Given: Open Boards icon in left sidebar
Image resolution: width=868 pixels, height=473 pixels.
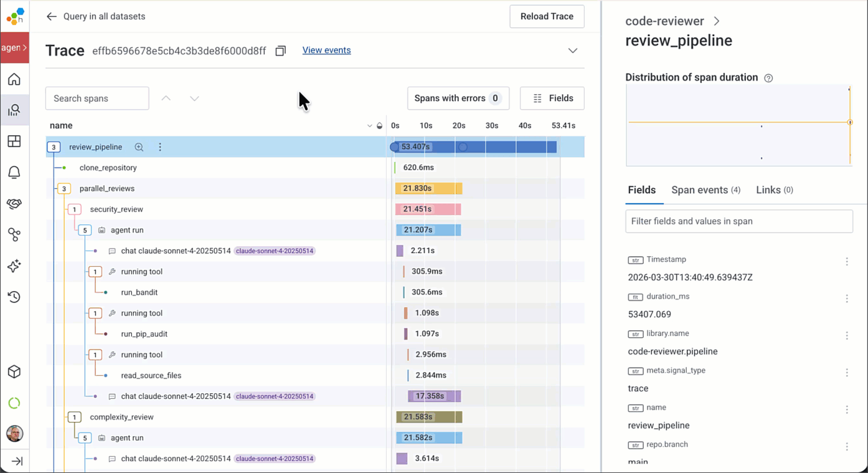Looking at the screenshot, I should 14,141.
